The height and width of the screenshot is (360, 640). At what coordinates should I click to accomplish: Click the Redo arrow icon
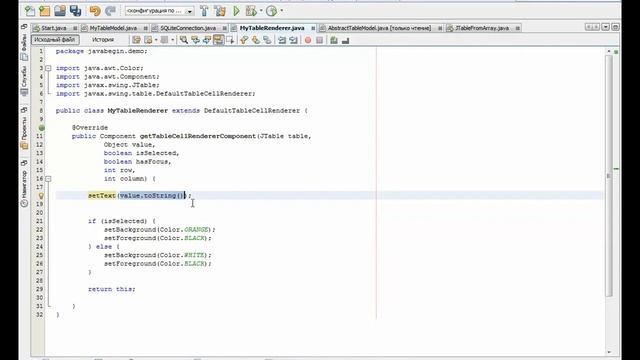[110, 11]
